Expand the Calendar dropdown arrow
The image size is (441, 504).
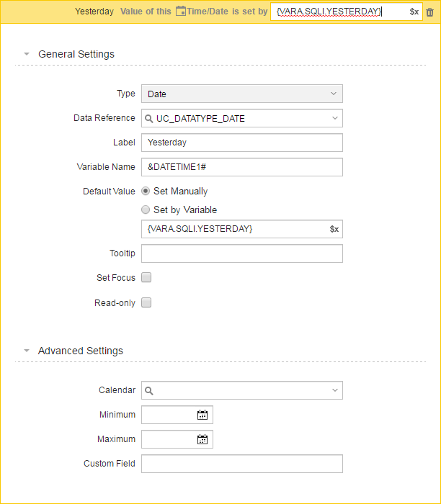pos(335,390)
